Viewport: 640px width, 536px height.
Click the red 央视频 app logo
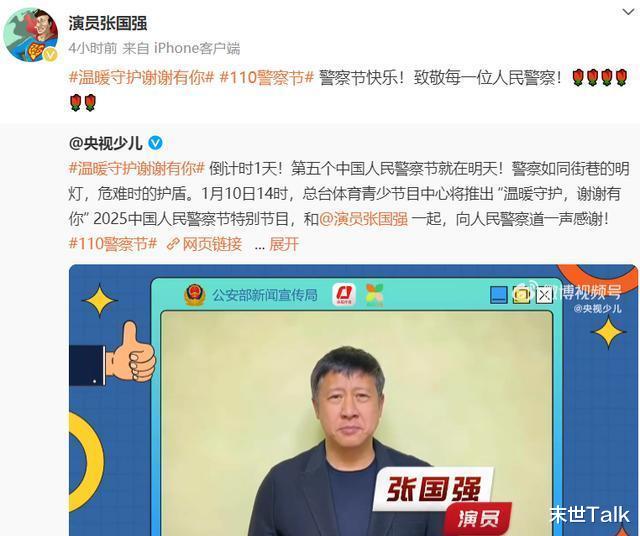click(x=344, y=295)
